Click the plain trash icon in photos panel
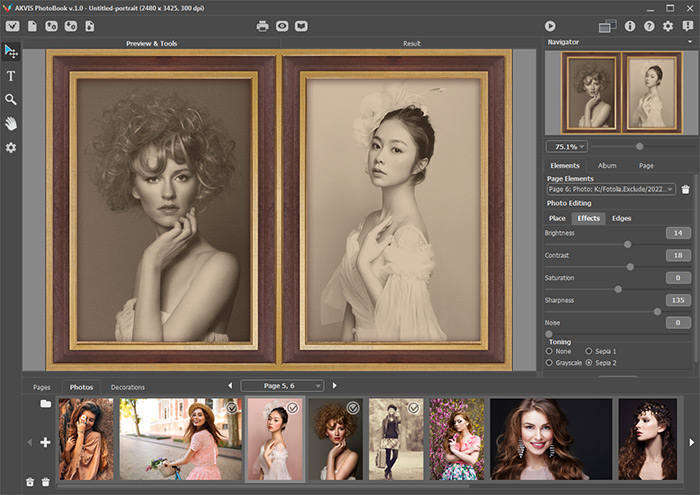The image size is (700, 495). (x=46, y=482)
